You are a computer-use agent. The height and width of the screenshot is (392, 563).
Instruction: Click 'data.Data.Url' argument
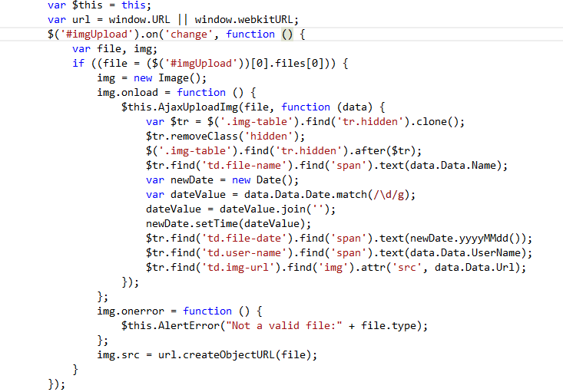pos(474,268)
